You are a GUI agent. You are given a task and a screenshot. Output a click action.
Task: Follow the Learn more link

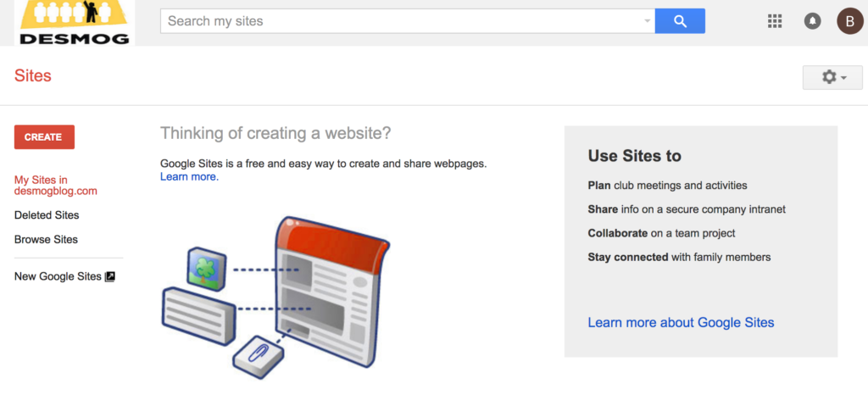[x=189, y=176]
